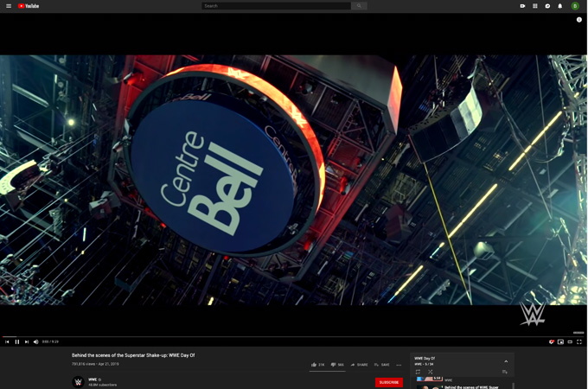
Task: Open the WWE channel avatar
Action: [x=78, y=382]
